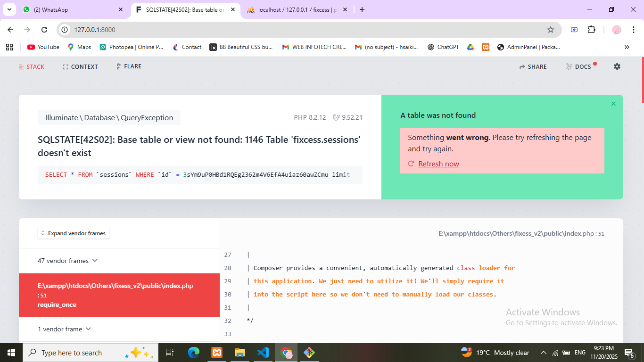644x362 pixels.
Task: Open the tab search dropdown arrow
Action: pyautogui.click(x=9, y=9)
